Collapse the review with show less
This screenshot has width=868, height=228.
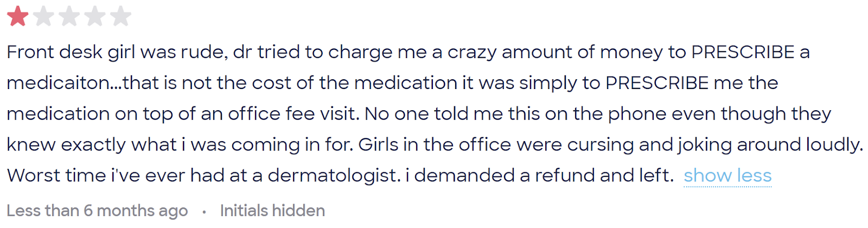727,176
